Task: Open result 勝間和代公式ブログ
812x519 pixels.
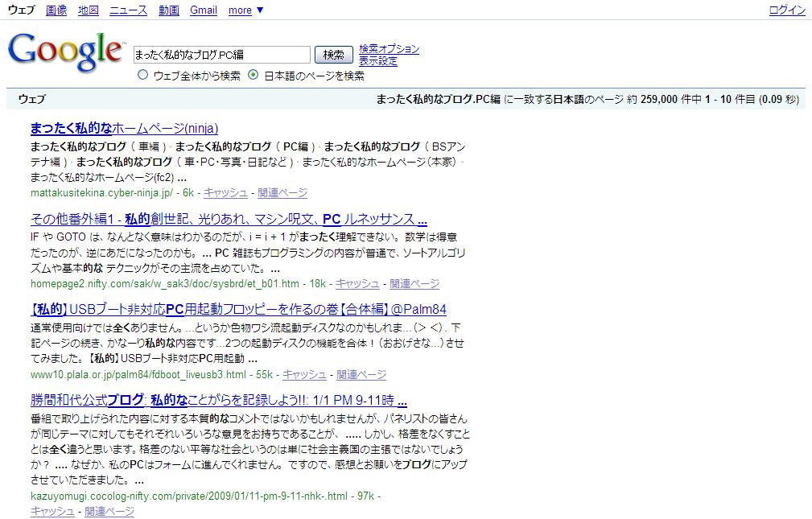Action: 219,400
